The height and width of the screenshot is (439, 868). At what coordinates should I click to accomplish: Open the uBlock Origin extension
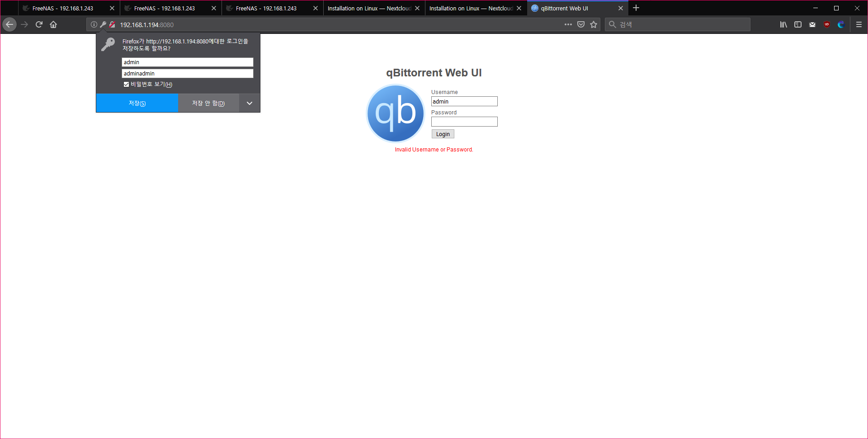coord(827,24)
